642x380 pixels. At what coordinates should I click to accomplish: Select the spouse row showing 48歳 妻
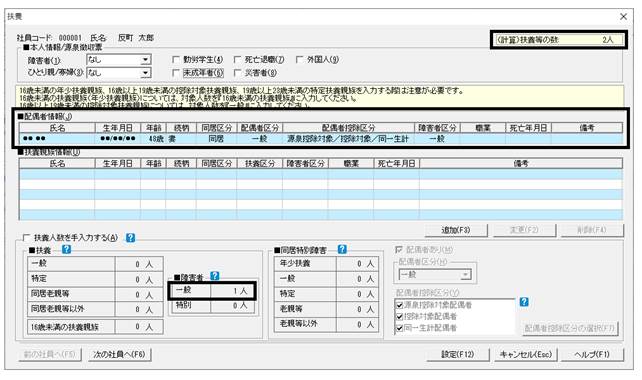(321, 139)
